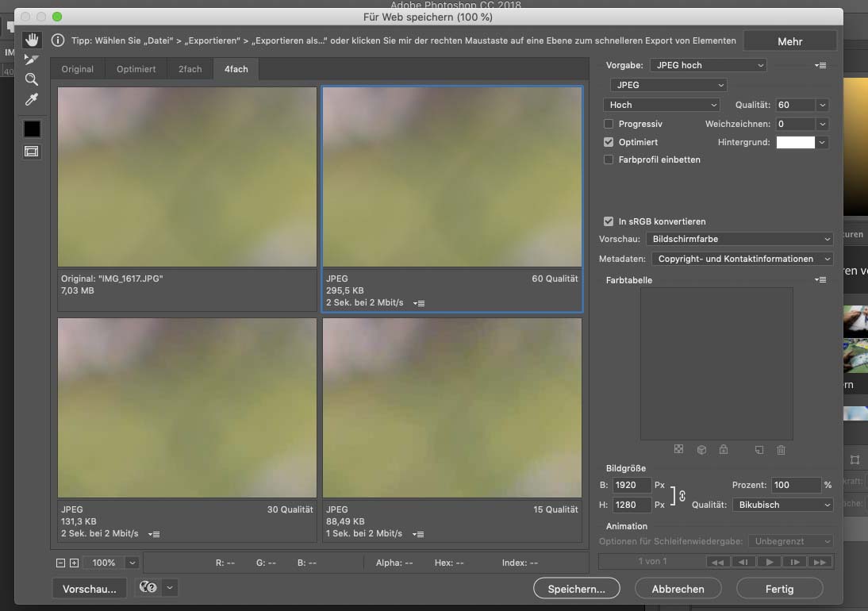Screen dimensions: 868x611
Task: Click the width field showing 1920
Action: 632,485
